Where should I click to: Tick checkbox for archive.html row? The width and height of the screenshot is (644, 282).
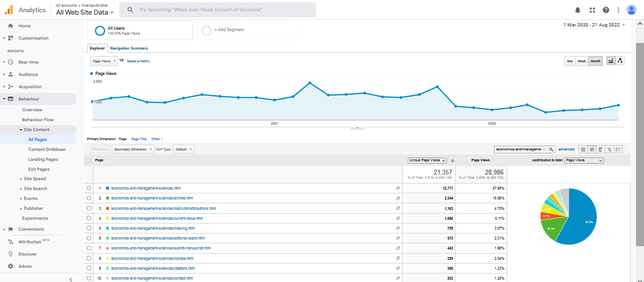coord(89,198)
